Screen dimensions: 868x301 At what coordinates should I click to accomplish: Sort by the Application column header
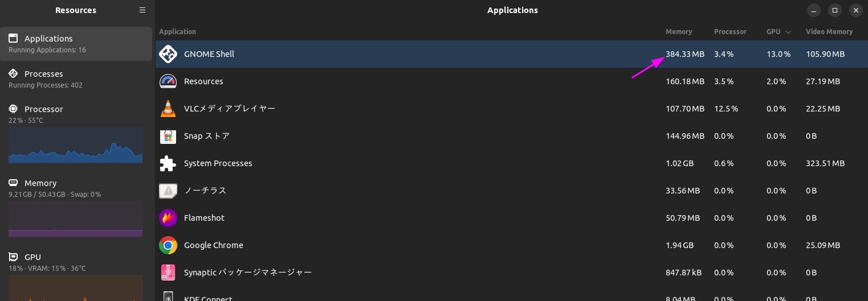point(177,32)
